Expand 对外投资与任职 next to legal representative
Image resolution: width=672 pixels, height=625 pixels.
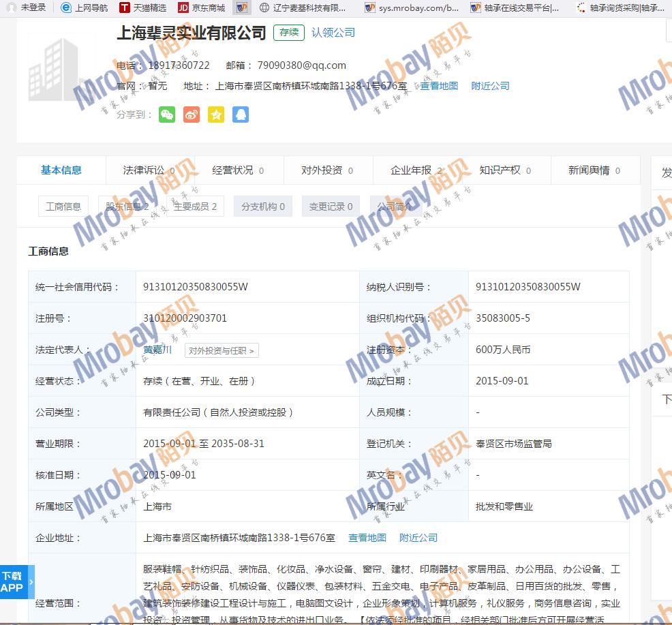point(222,350)
